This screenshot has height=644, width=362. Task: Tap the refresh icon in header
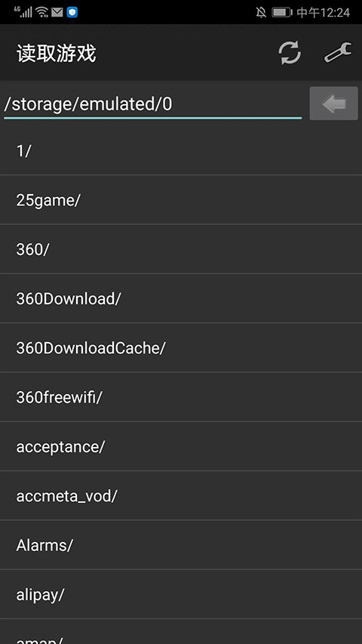[x=290, y=53]
